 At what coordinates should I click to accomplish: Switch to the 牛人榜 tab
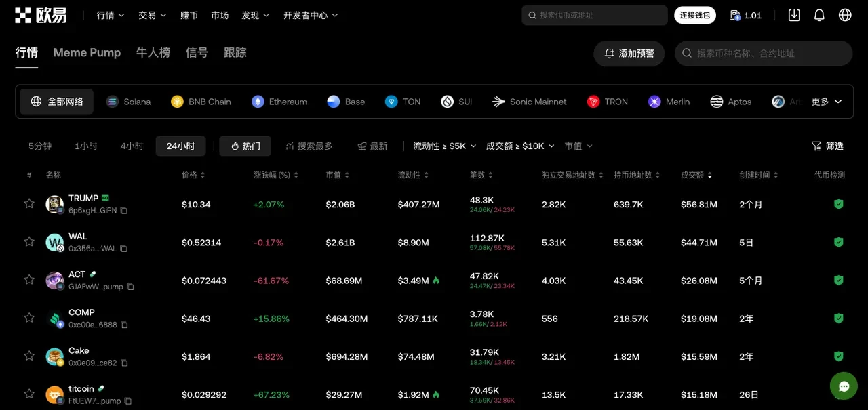point(153,53)
